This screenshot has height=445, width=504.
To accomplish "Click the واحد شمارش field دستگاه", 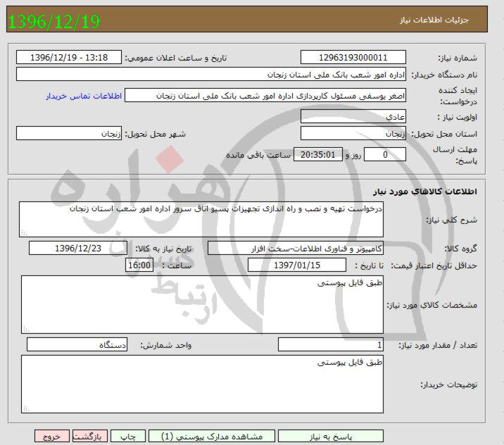I will coord(77,345).
